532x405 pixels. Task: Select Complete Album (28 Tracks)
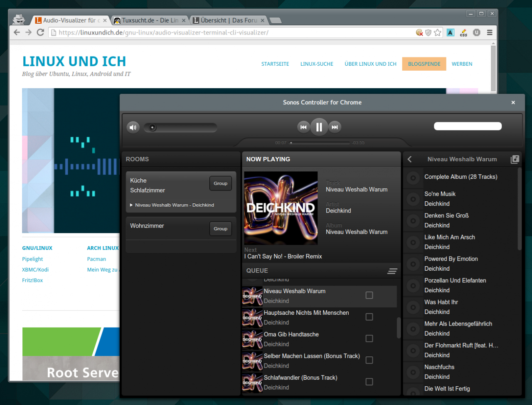pyautogui.click(x=461, y=177)
